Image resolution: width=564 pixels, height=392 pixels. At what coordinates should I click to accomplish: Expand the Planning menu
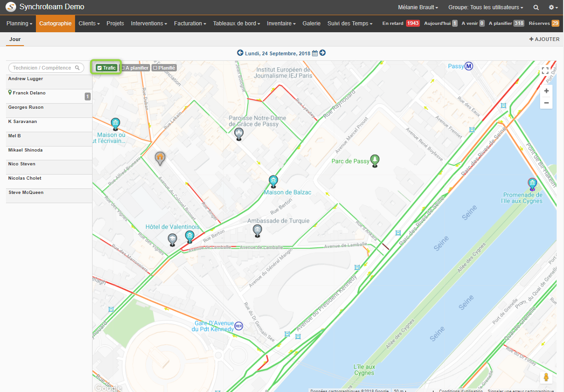[x=19, y=23]
